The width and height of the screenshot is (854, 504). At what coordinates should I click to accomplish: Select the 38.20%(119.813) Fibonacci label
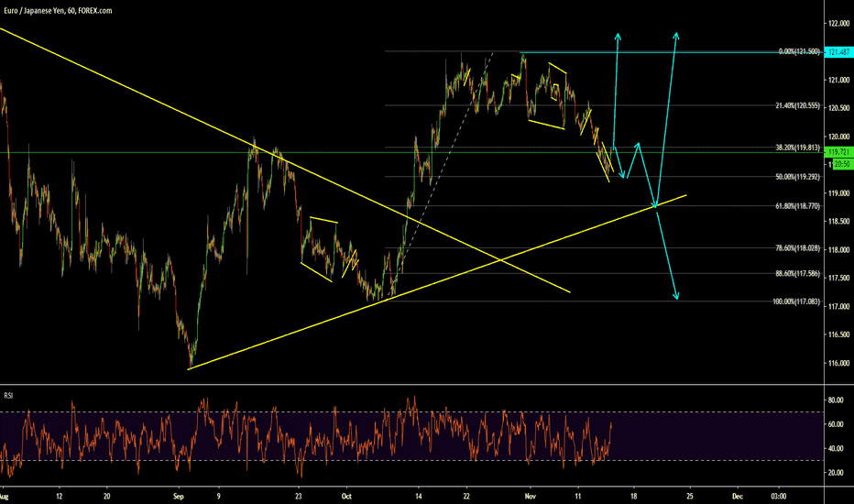pyautogui.click(x=797, y=148)
